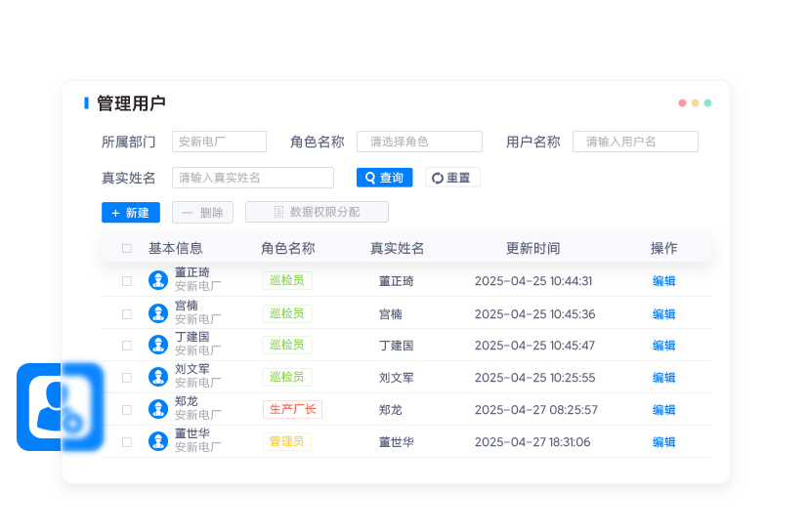Click the avatar icon for 郑龙
This screenshot has width=808, height=532.
[158, 409]
